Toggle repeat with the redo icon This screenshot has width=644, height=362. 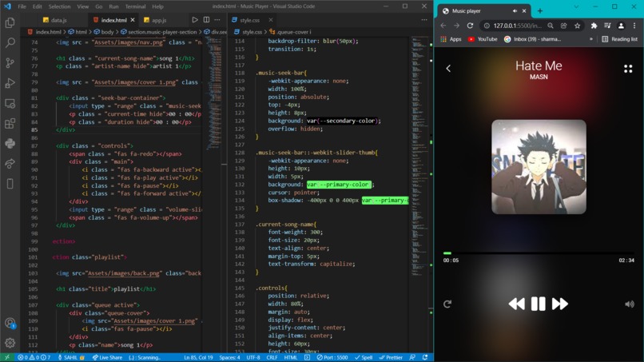(x=447, y=304)
